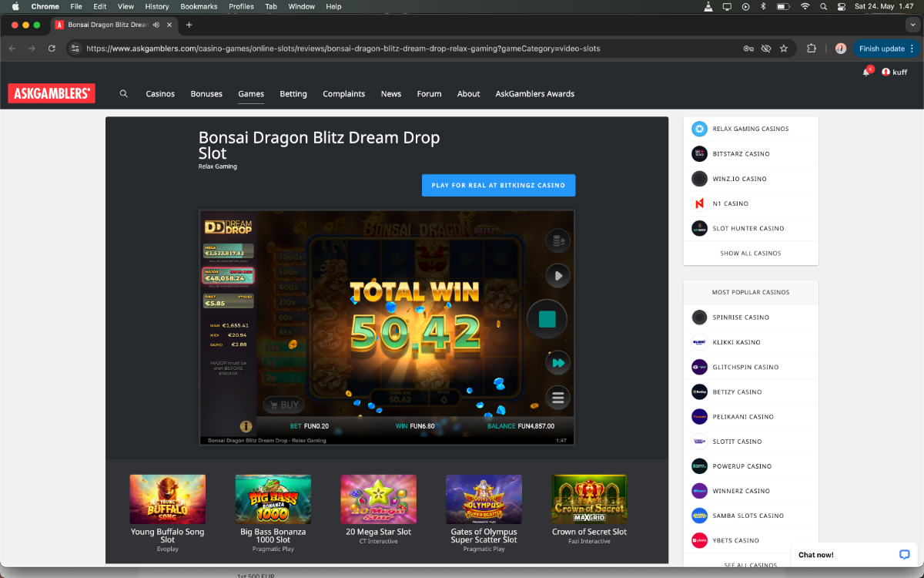
Task: Expand Show All Casinos list
Action: tap(751, 254)
